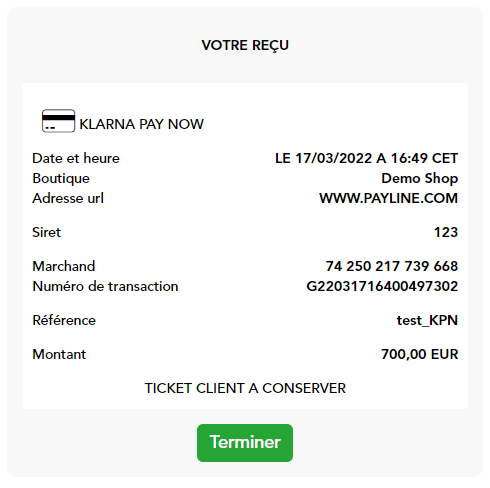Click the WWW.PAYLINE.COM address
The width and height of the screenshot is (490, 488).
pos(389,198)
